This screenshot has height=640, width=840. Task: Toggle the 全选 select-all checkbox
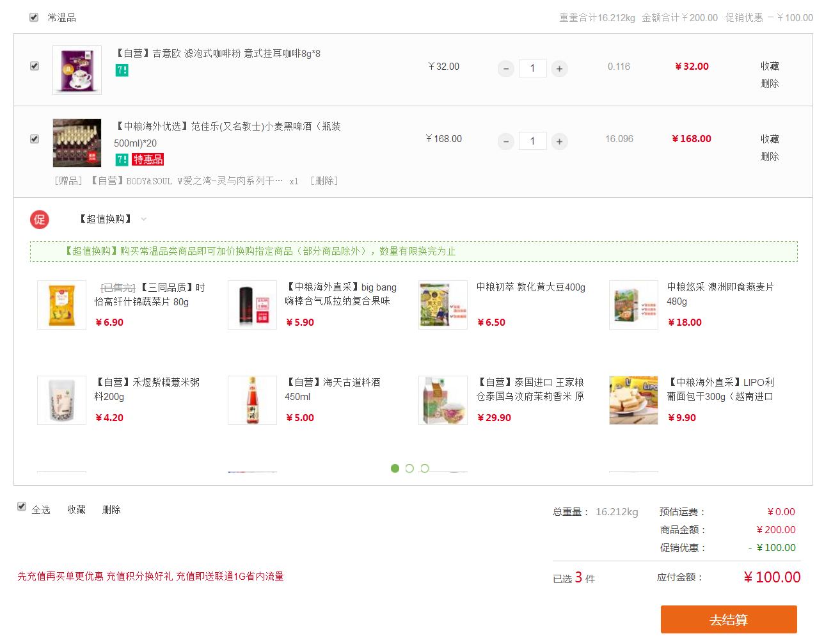(22, 506)
